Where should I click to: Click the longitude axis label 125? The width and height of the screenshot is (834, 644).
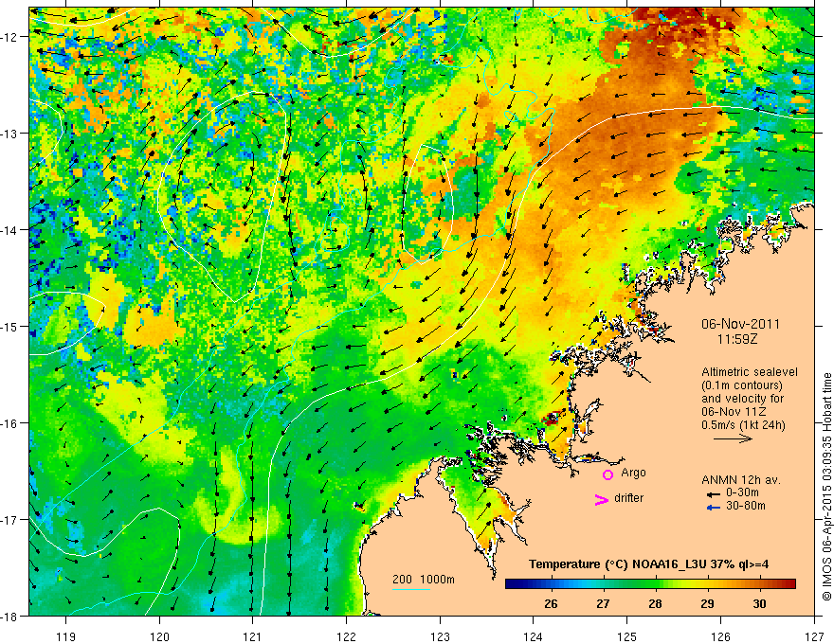[627, 636]
